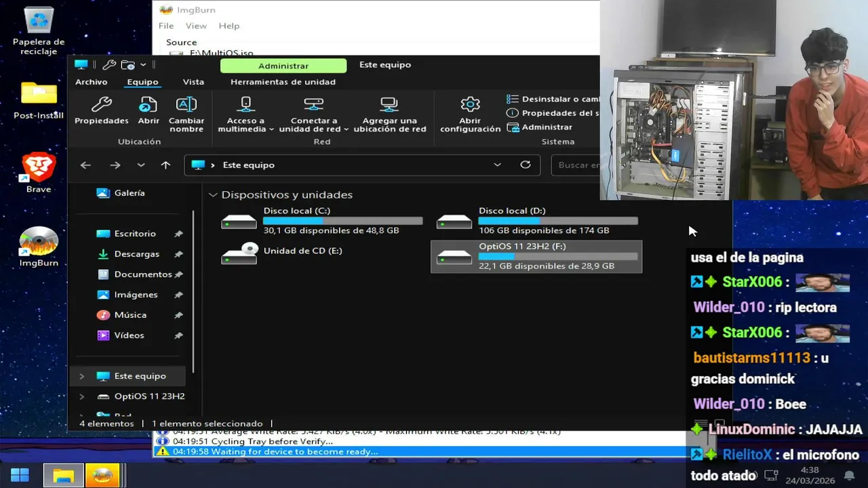This screenshot has width=868, height=488.
Task: Click the pin icon next to Descargas
Action: (178, 254)
